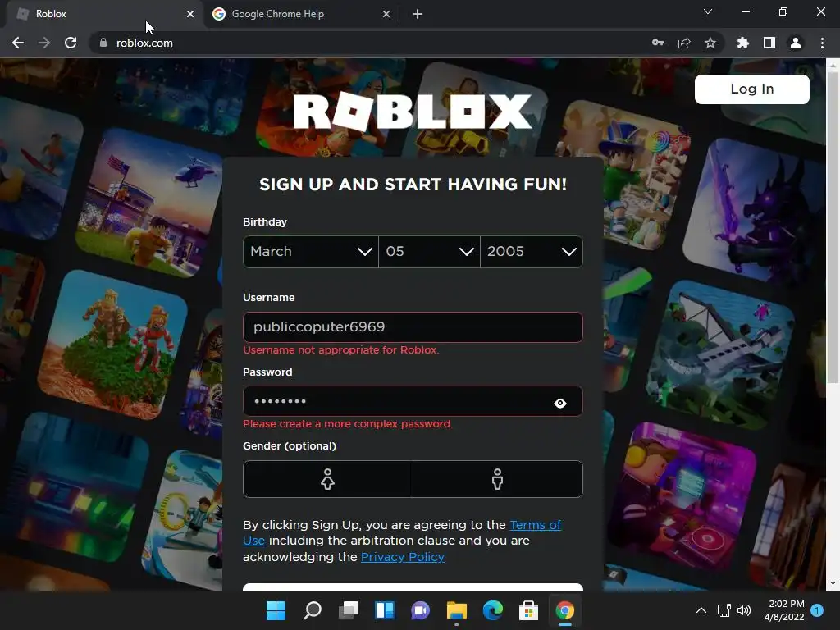Viewport: 840px width, 630px height.
Task: Open File Explorer from the taskbar
Action: tap(456, 610)
